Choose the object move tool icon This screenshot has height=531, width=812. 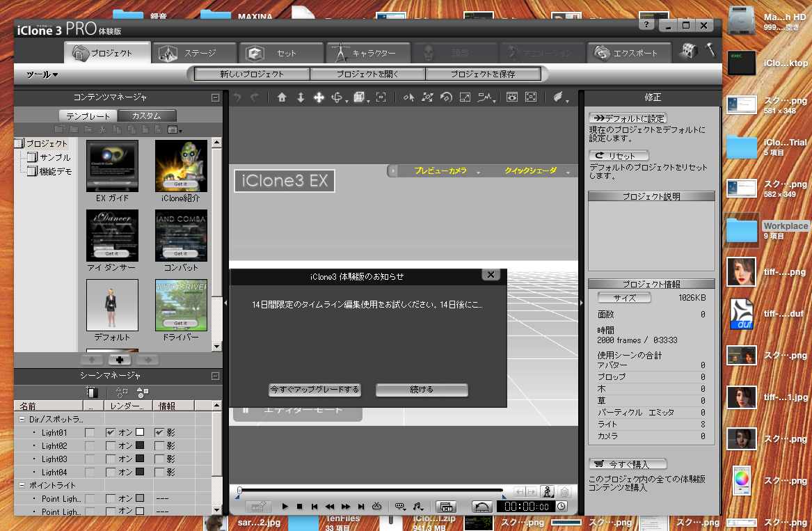click(427, 97)
